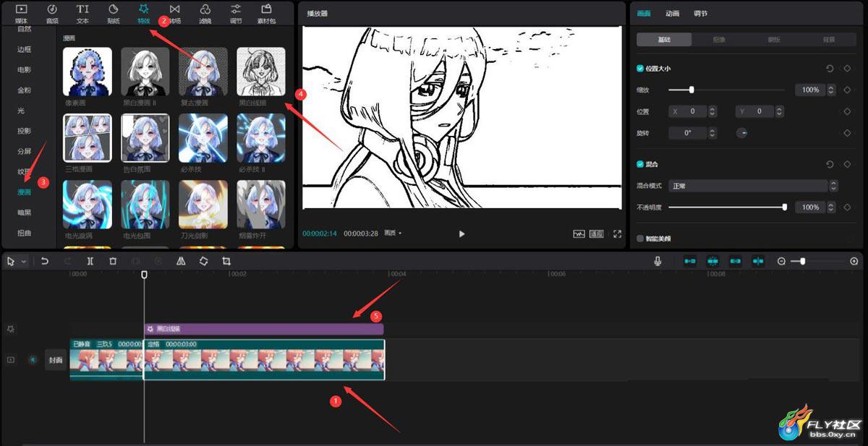Play the preview video
Image resolution: width=868 pixels, height=446 pixels.
(x=461, y=233)
